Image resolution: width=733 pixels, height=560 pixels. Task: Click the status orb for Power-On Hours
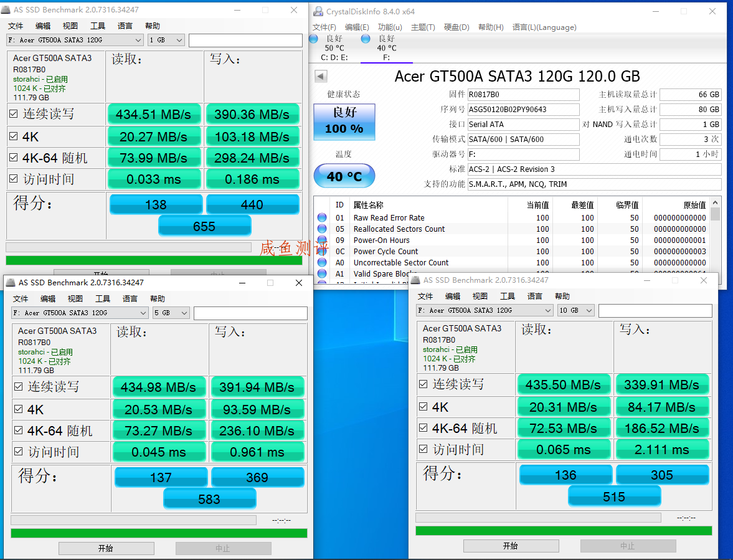click(x=322, y=240)
